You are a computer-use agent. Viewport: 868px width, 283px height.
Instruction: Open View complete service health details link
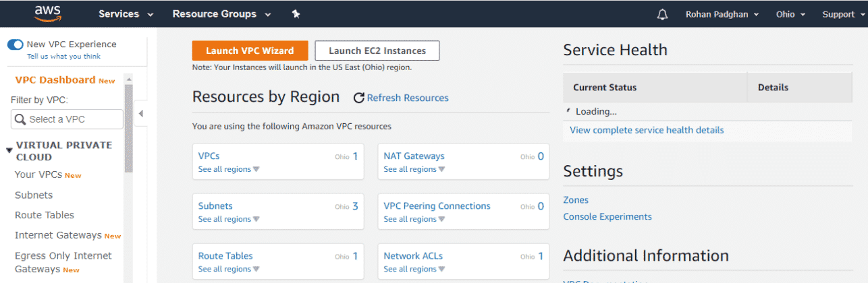click(647, 130)
